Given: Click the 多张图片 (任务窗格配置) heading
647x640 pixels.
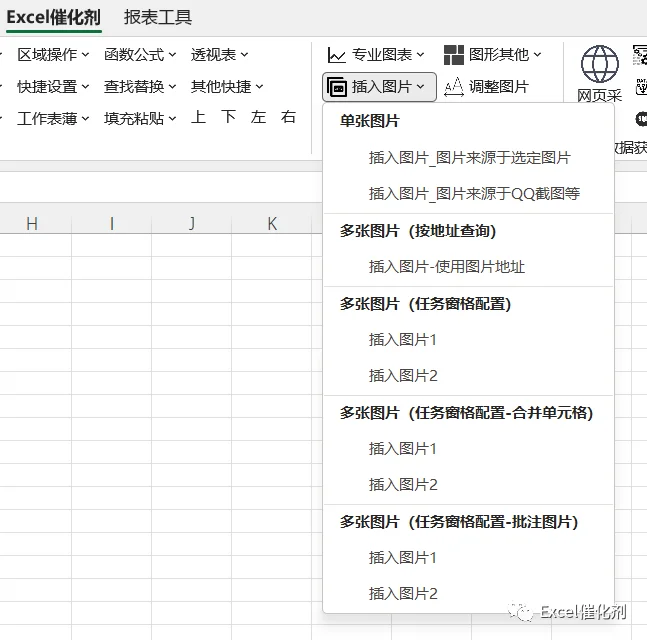Looking at the screenshot, I should pyautogui.click(x=425, y=304).
